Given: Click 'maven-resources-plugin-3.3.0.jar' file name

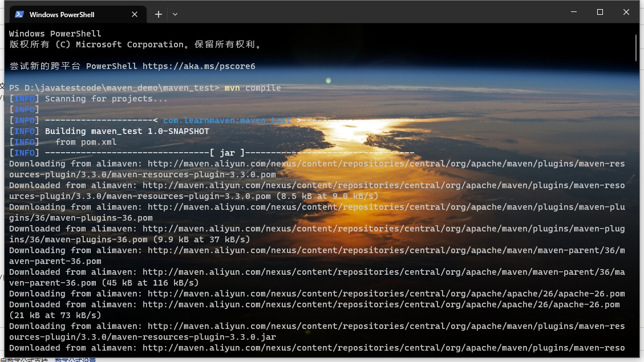Looking at the screenshot, I should click(193, 337).
